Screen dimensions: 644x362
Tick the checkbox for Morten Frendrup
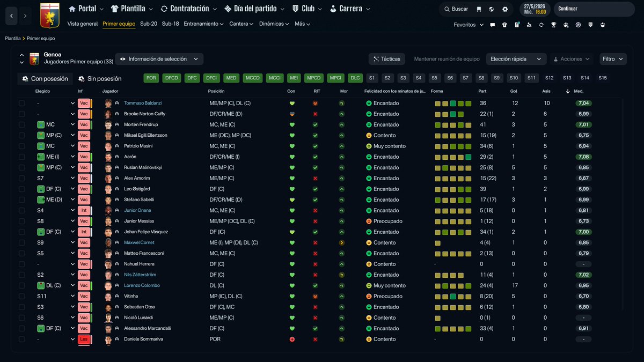(22, 124)
